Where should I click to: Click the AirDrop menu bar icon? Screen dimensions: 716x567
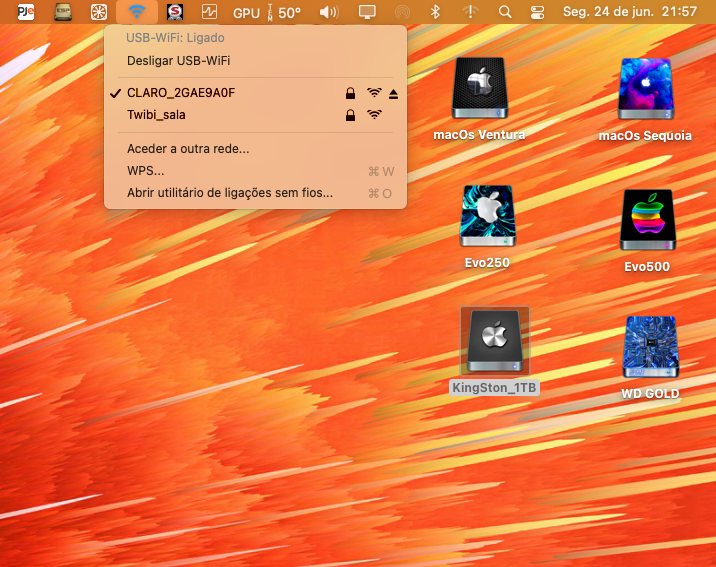tap(402, 12)
